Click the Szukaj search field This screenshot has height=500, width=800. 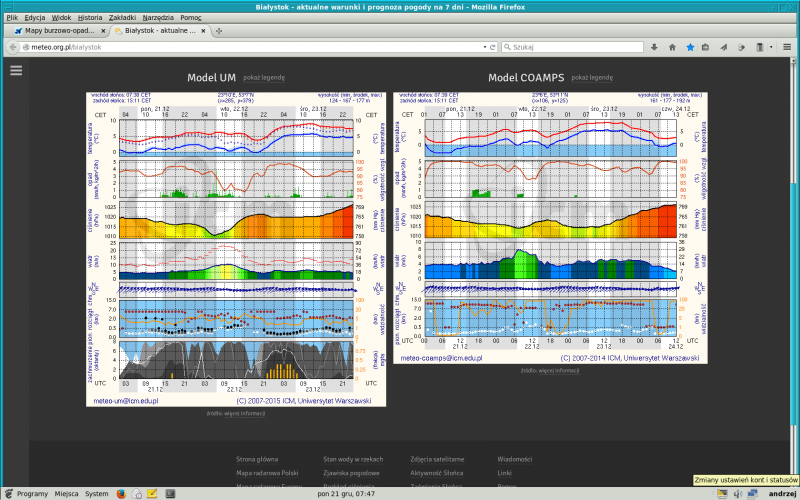(570, 47)
